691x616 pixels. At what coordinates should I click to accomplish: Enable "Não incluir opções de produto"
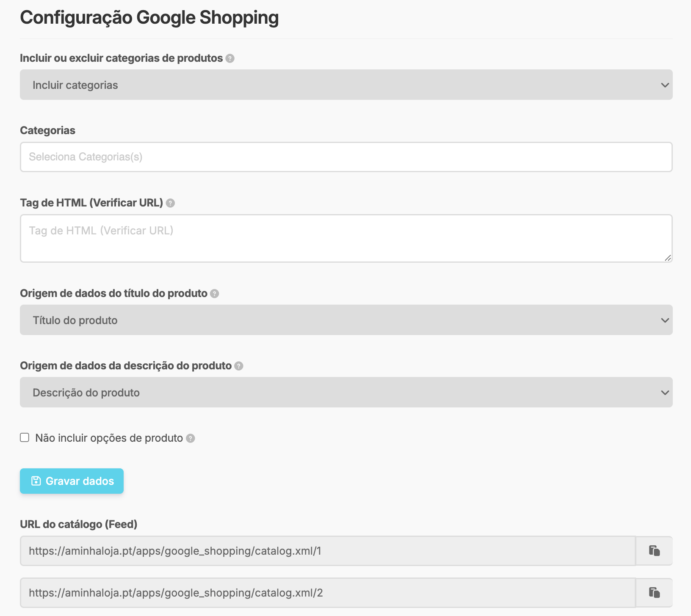pos(24,438)
